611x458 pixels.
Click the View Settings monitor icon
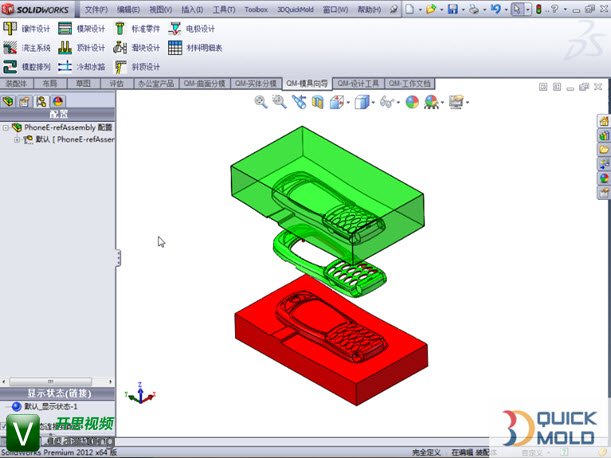tap(456, 102)
